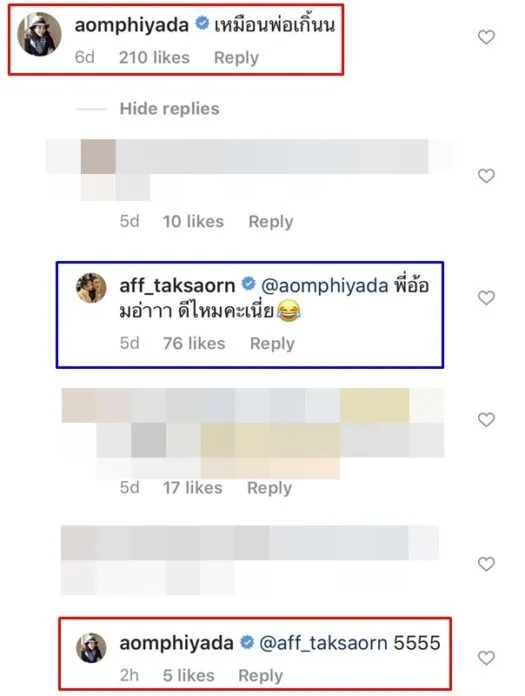The width and height of the screenshot is (525, 696).
Task: Reply to aomphiyada's 210 likes comment
Action: click(x=236, y=58)
